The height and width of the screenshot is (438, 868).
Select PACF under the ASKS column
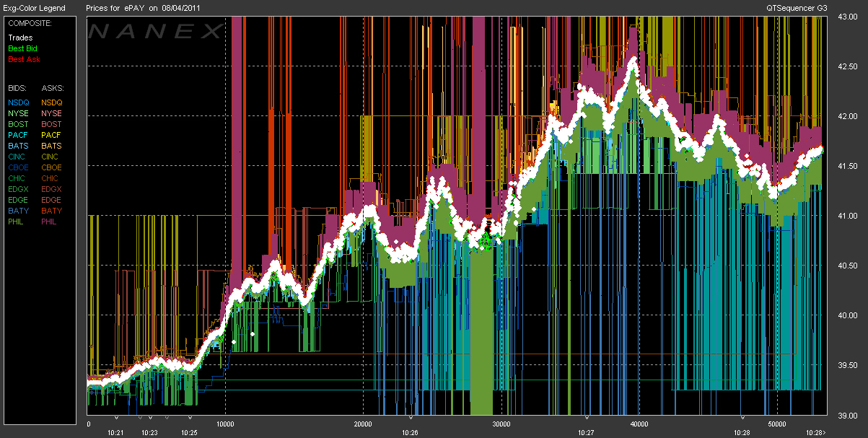click(x=52, y=135)
